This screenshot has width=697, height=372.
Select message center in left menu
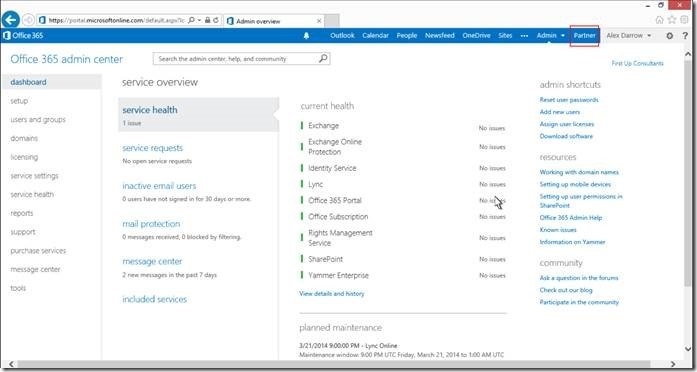tap(35, 269)
